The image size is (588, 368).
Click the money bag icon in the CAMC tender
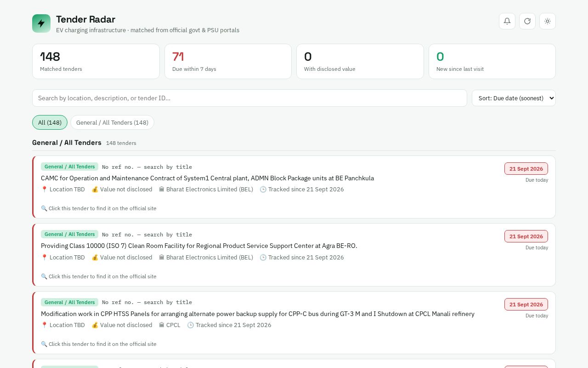(x=95, y=190)
